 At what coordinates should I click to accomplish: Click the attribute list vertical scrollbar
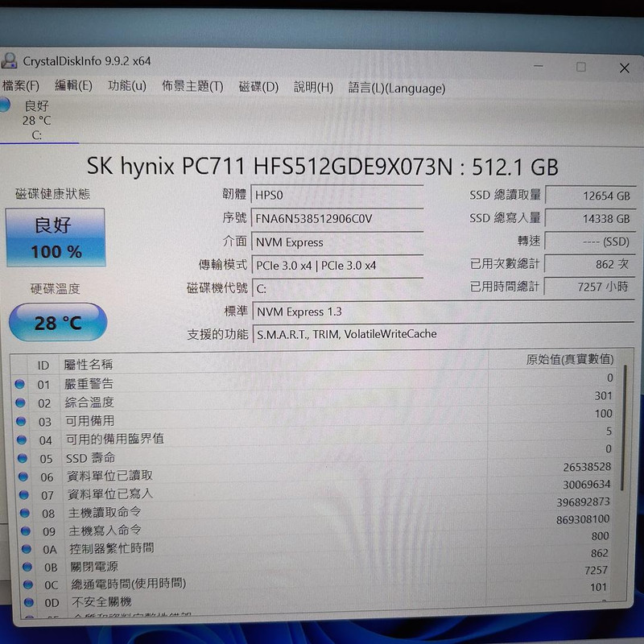pyautogui.click(x=623, y=427)
